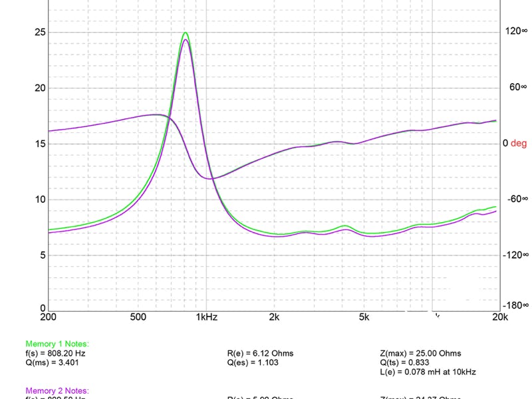This screenshot has height=399, width=532.
Task: Click the f(s) = 808.20 Hz value
Action: pyautogui.click(x=55, y=353)
